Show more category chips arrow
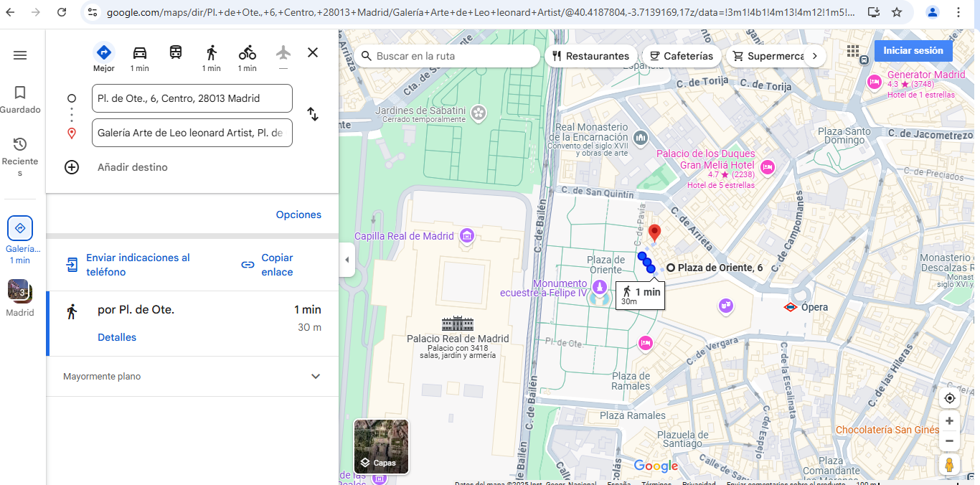The image size is (980, 485). (814, 56)
